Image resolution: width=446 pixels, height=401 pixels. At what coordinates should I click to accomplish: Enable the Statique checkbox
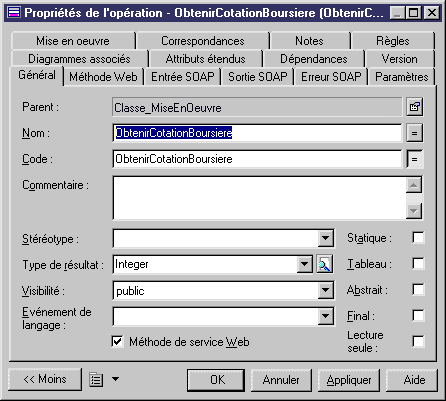[x=418, y=238]
